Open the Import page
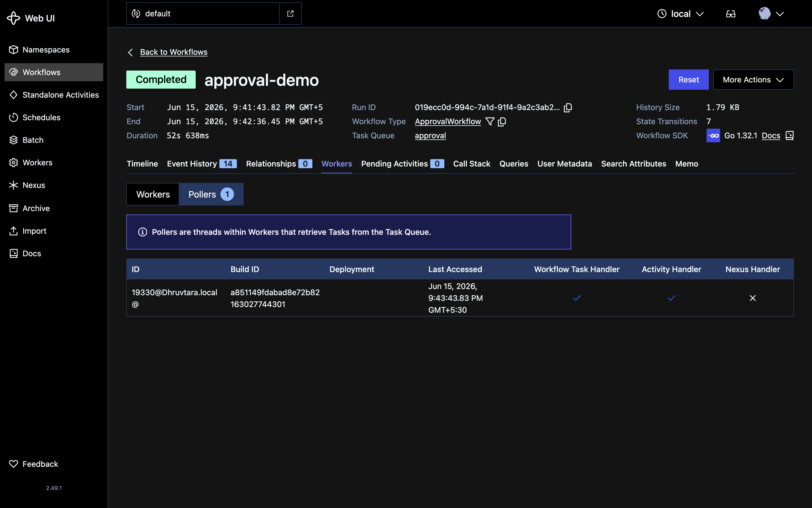Viewport: 812px width, 508px height. coord(54,231)
